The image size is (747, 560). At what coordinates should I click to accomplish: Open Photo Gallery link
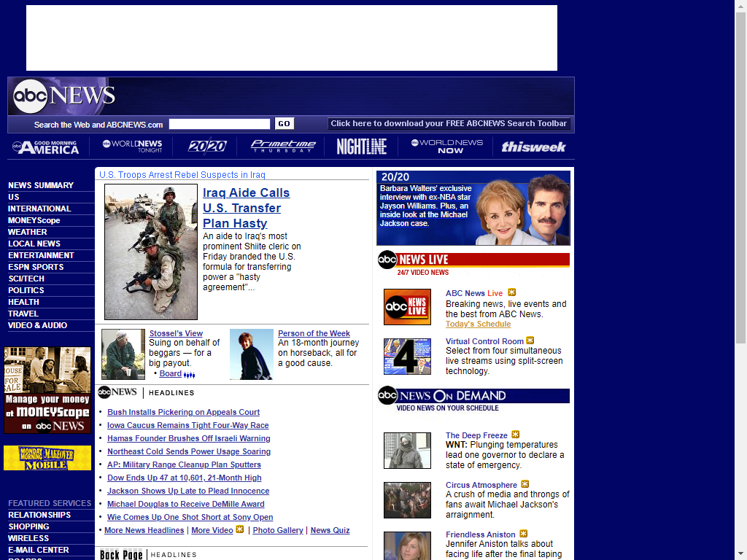(278, 531)
